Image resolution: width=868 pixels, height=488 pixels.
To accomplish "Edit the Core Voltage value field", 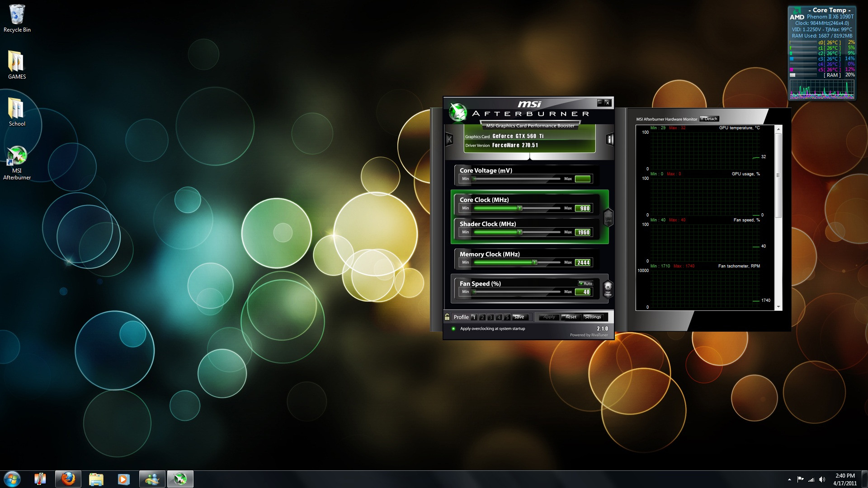I will 583,179.
